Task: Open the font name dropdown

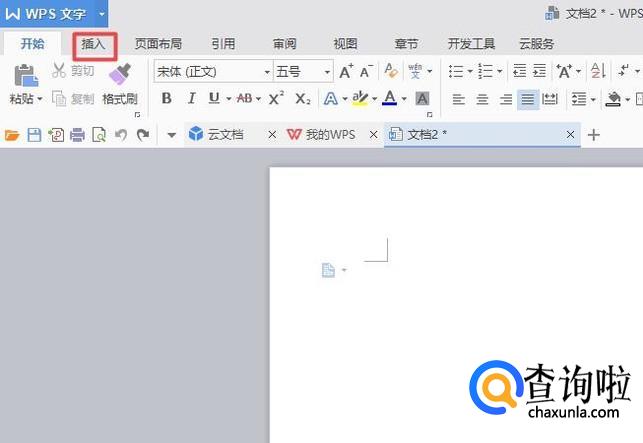Action: coord(267,72)
